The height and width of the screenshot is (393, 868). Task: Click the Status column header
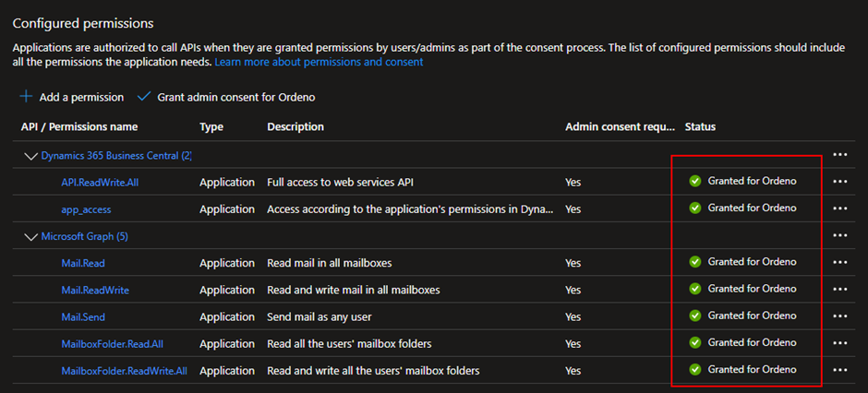[700, 127]
